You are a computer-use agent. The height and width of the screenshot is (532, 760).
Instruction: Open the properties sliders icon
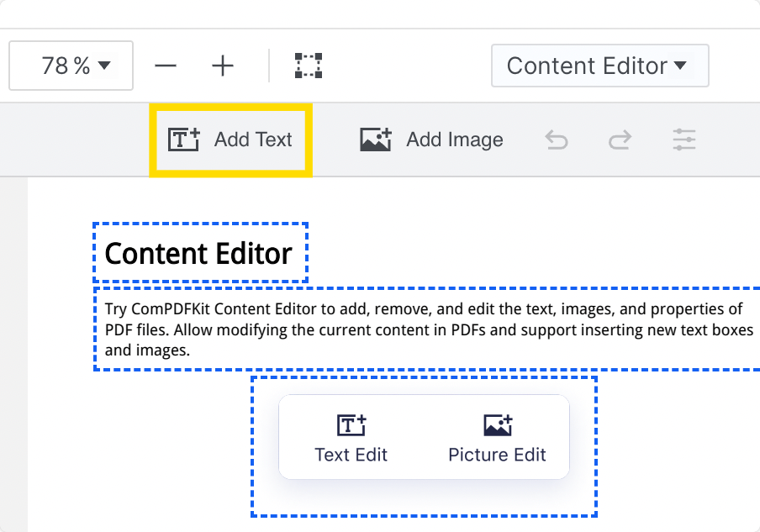click(x=683, y=140)
